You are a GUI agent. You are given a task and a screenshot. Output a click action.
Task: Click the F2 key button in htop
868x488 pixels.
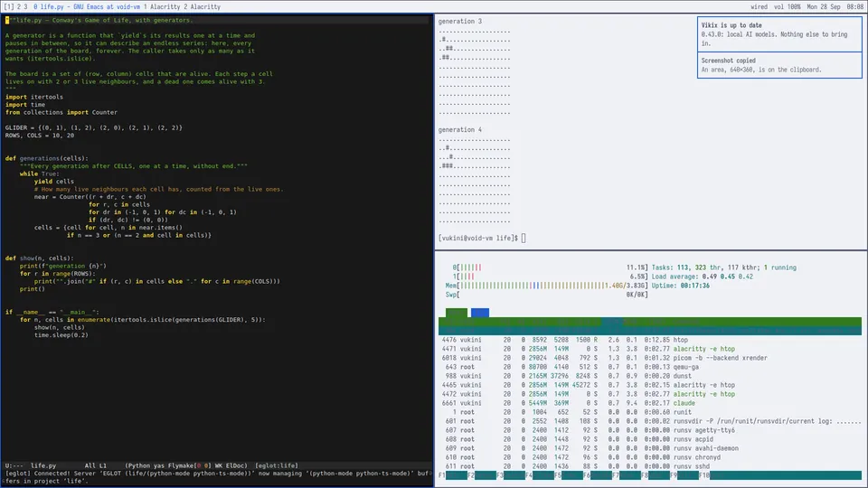[x=482, y=475]
